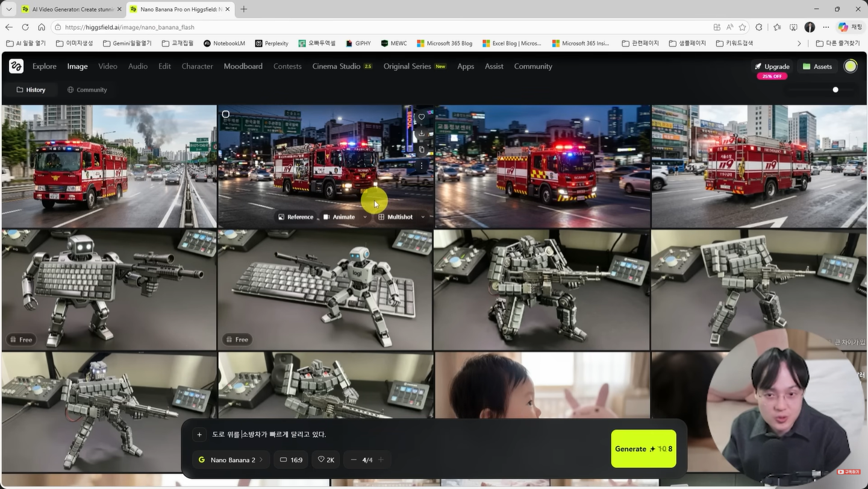Screen dimensions: 868x489
Task: Open the Edit menu
Action: [x=164, y=66]
